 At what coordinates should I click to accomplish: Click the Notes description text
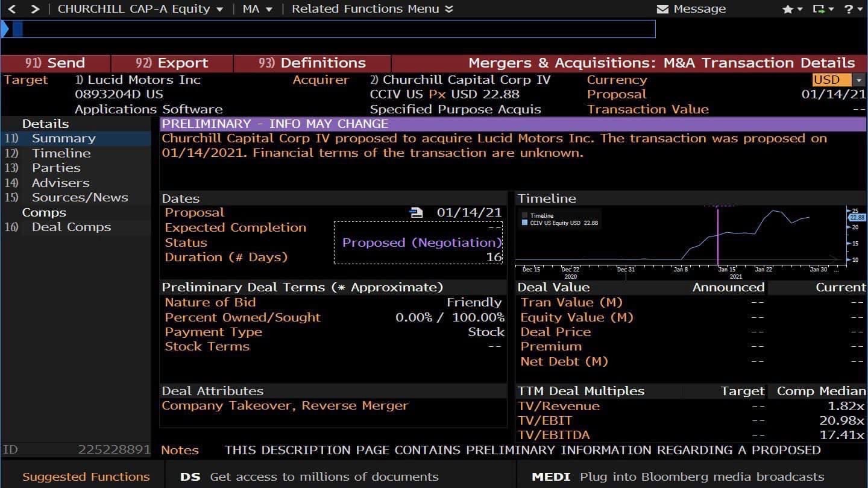(523, 450)
